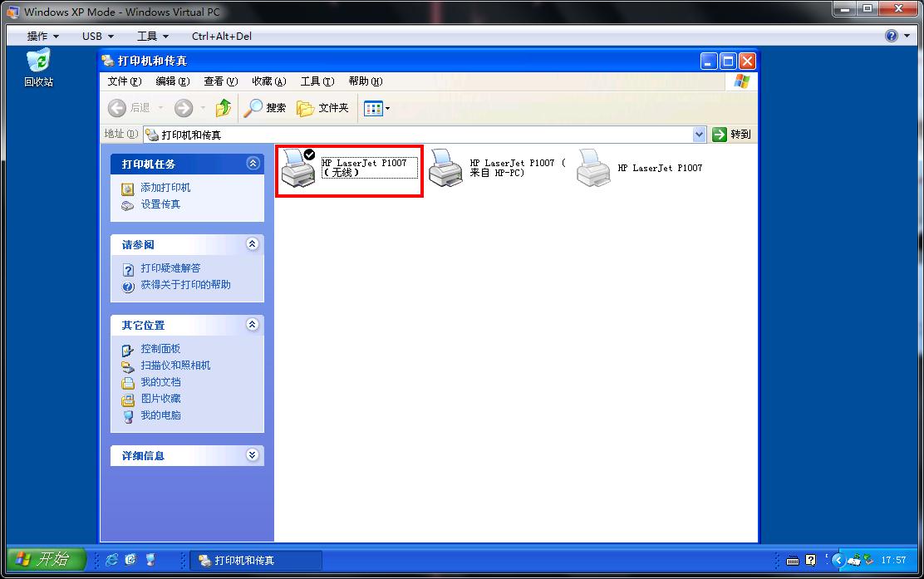Expand the address bar dropdown
The height and width of the screenshot is (579, 924).
(x=699, y=135)
